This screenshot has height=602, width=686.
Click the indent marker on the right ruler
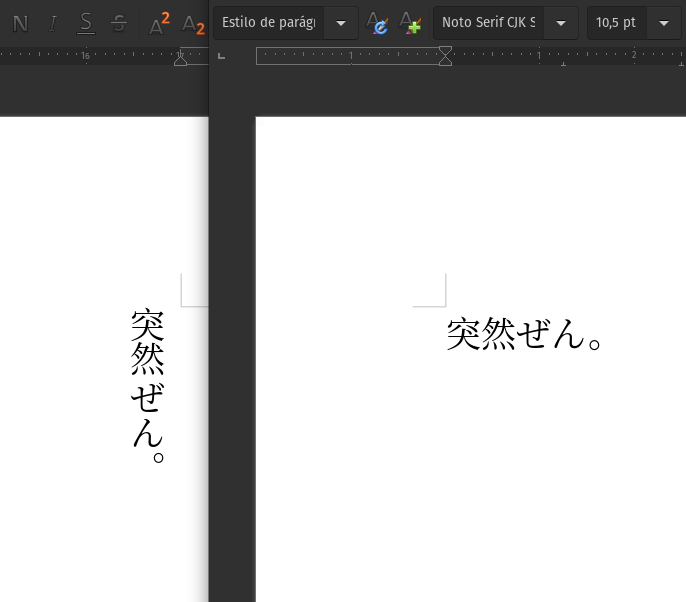click(445, 56)
